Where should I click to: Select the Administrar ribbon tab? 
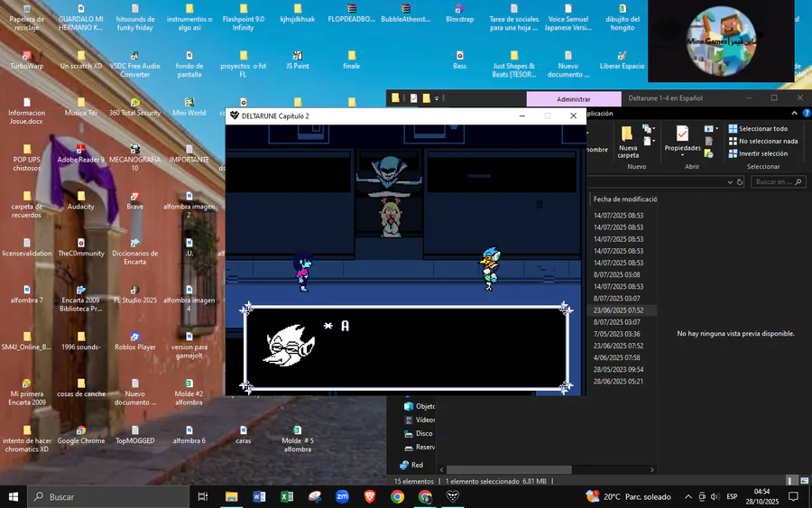coord(573,99)
